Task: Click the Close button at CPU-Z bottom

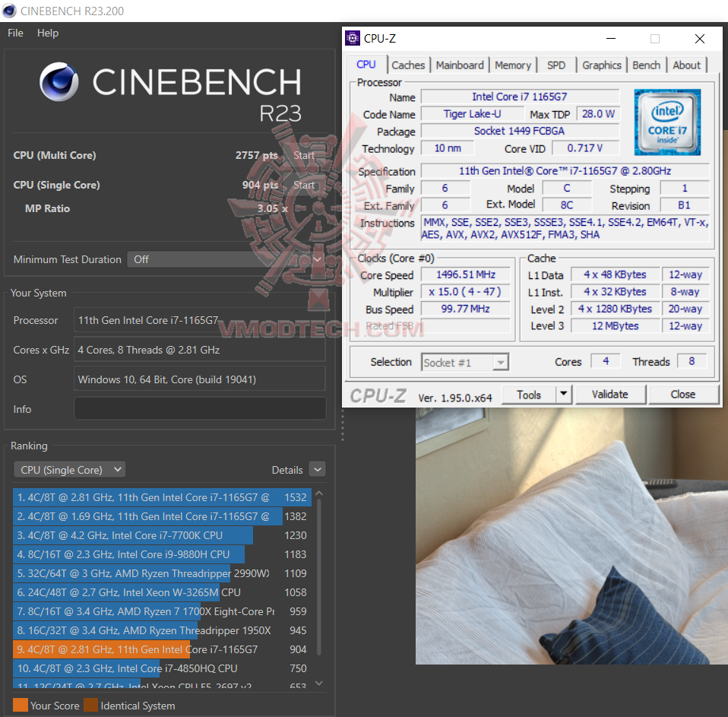Action: [x=683, y=395]
